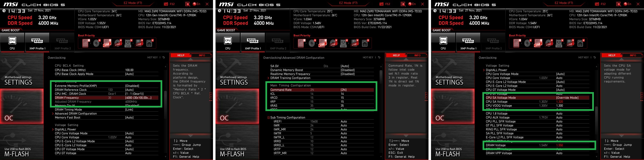
Task: Click the HOT KEY button in middle screenshot
Action: 368,57
